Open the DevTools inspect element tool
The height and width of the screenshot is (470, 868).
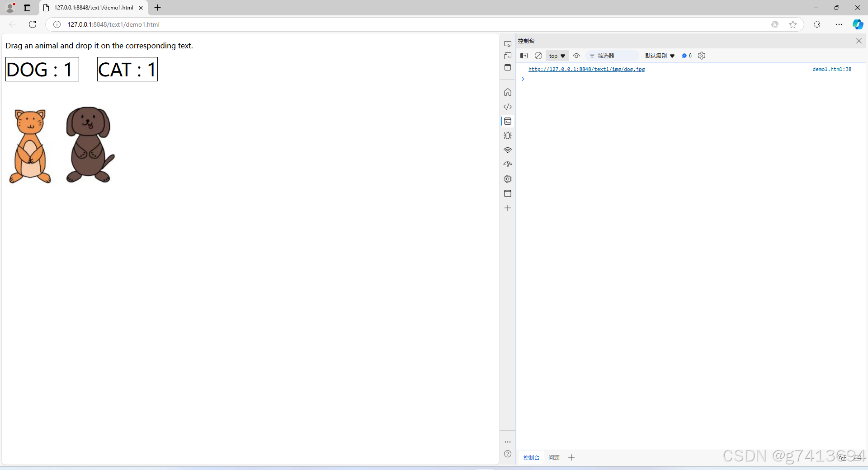click(x=508, y=44)
